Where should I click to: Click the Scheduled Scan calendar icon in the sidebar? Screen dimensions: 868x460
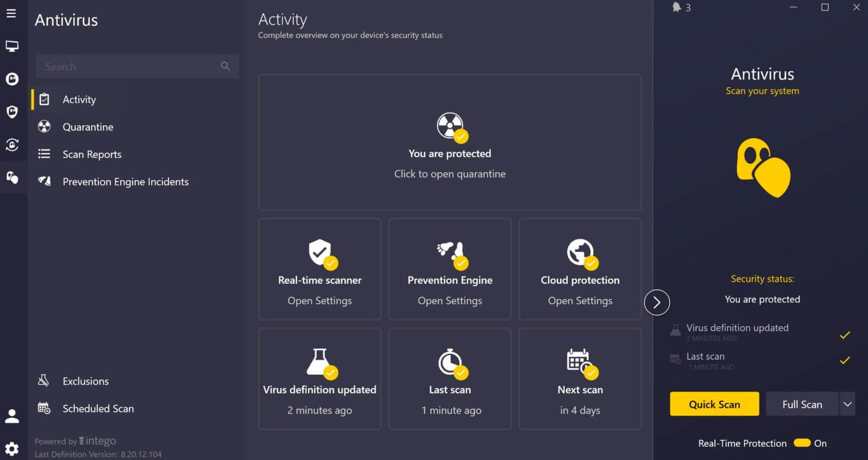(x=44, y=408)
